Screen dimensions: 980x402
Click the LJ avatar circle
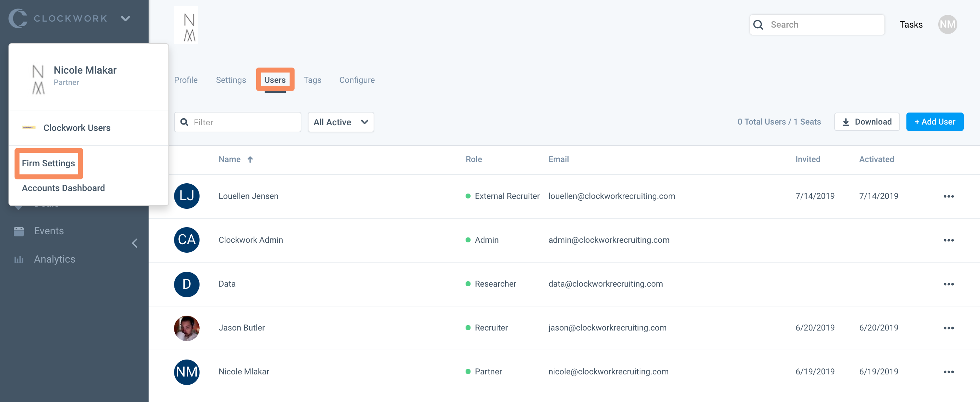pyautogui.click(x=186, y=196)
